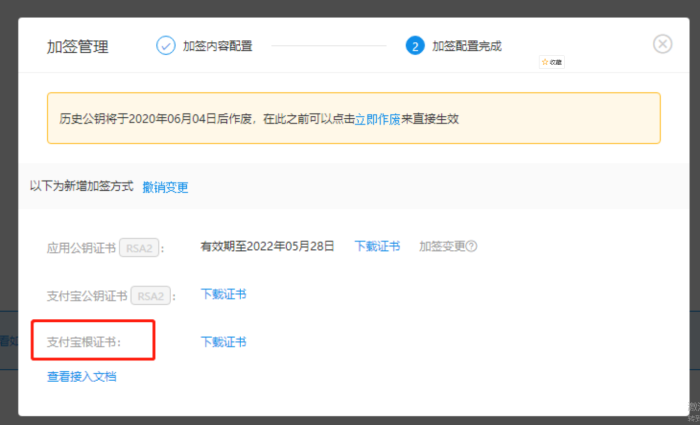The height and width of the screenshot is (425, 700).
Task: Click the 撤销变更 link
Action: click(165, 187)
